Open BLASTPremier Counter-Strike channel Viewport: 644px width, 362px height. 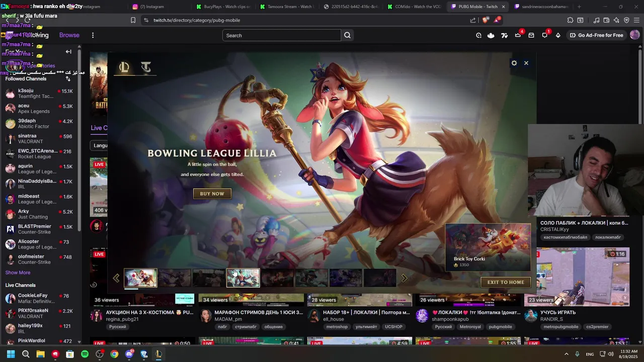(39, 229)
